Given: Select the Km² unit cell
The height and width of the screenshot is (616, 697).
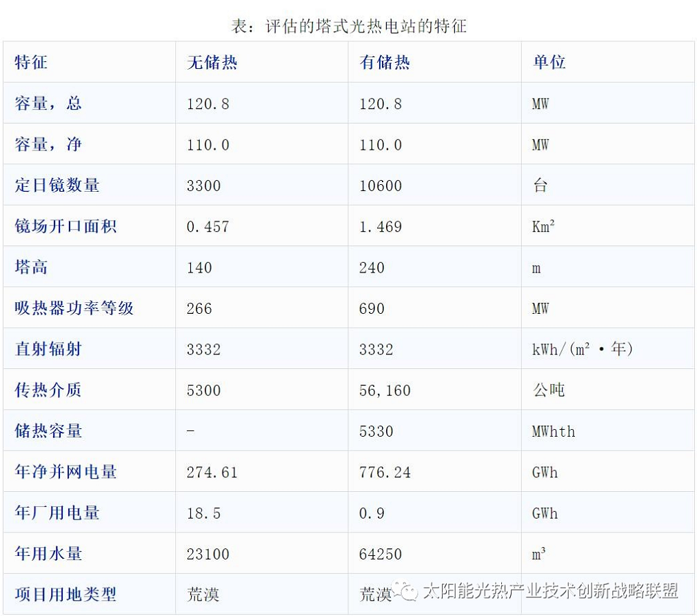Looking at the screenshot, I should (543, 226).
